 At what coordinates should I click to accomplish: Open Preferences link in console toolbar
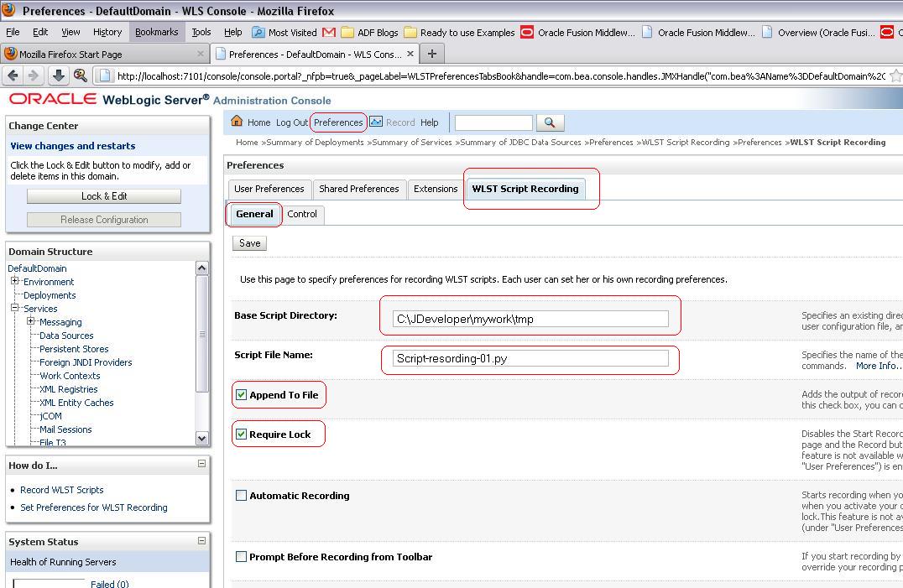pyautogui.click(x=339, y=122)
